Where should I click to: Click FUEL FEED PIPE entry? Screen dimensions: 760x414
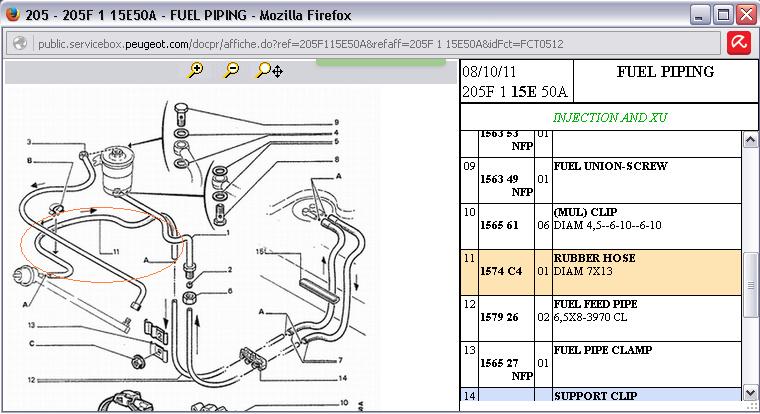pos(596,304)
